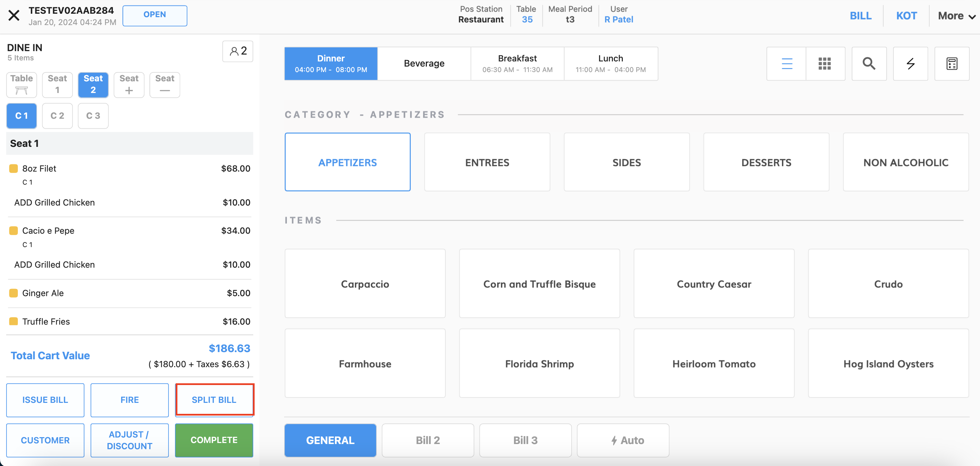Switch to grid view icon
Screen dimensions: 980x466
(x=825, y=63)
